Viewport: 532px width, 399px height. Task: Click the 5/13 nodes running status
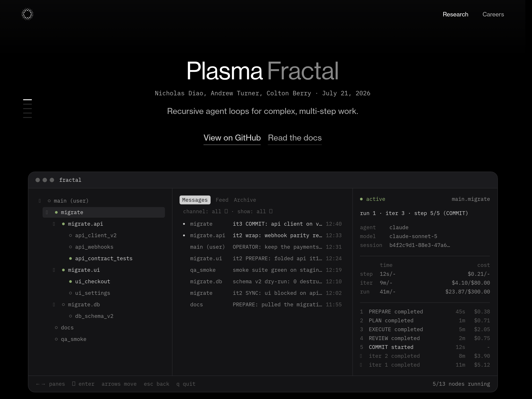pyautogui.click(x=461, y=384)
